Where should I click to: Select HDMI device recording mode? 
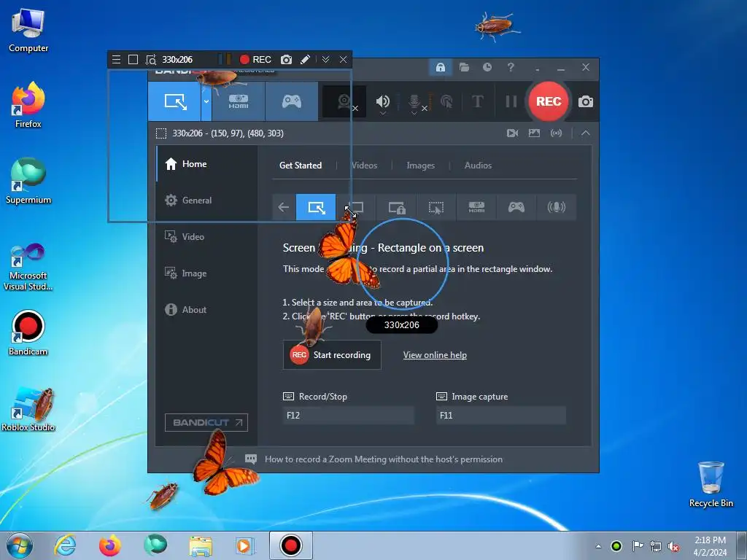239,101
